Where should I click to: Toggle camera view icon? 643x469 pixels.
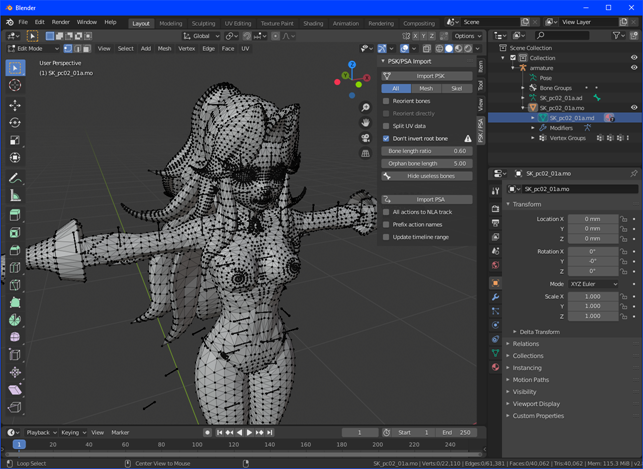pyautogui.click(x=365, y=138)
